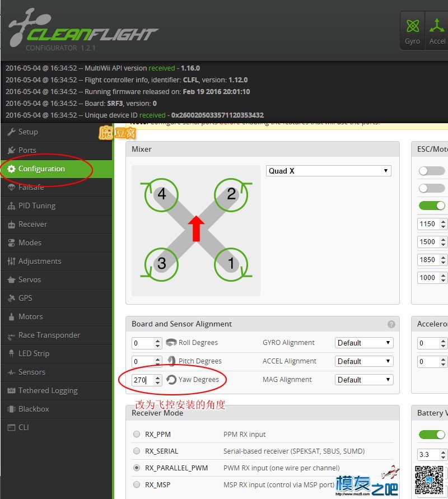448x499 pixels.
Task: Open the MAG Alignment dropdown
Action: click(364, 380)
